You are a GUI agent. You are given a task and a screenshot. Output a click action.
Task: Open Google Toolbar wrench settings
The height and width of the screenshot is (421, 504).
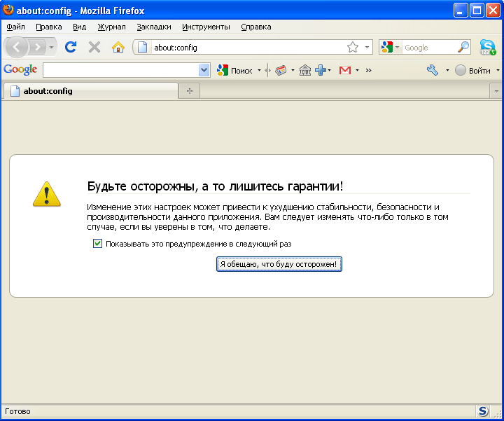(x=433, y=70)
